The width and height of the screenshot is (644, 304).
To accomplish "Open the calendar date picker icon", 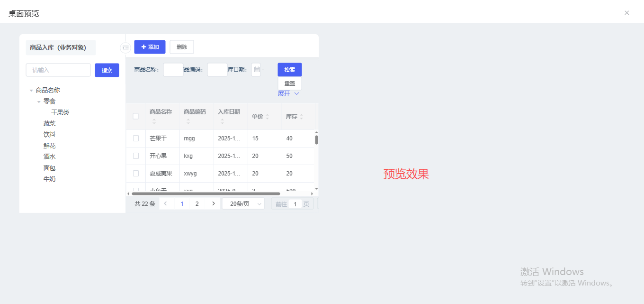I will (x=257, y=70).
